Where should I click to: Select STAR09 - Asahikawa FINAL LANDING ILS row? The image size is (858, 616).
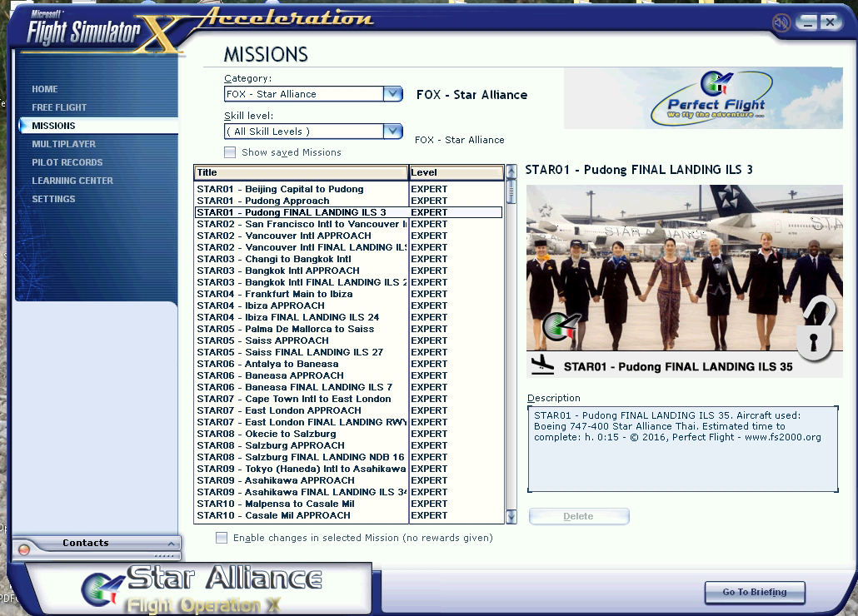(348, 493)
